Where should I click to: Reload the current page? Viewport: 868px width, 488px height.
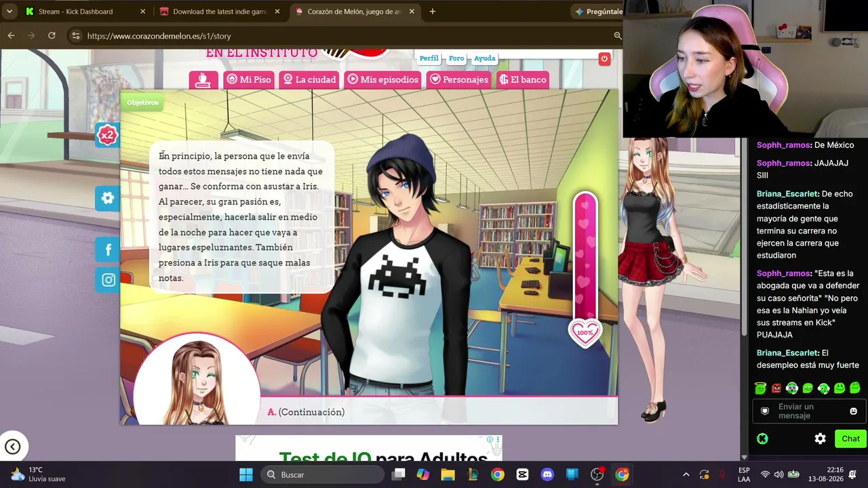click(52, 36)
